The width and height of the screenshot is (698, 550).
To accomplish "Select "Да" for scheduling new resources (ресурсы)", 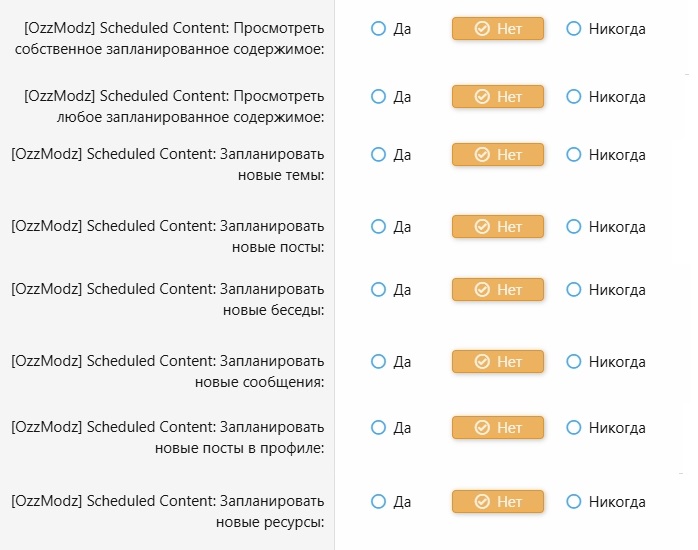I will pos(378,502).
